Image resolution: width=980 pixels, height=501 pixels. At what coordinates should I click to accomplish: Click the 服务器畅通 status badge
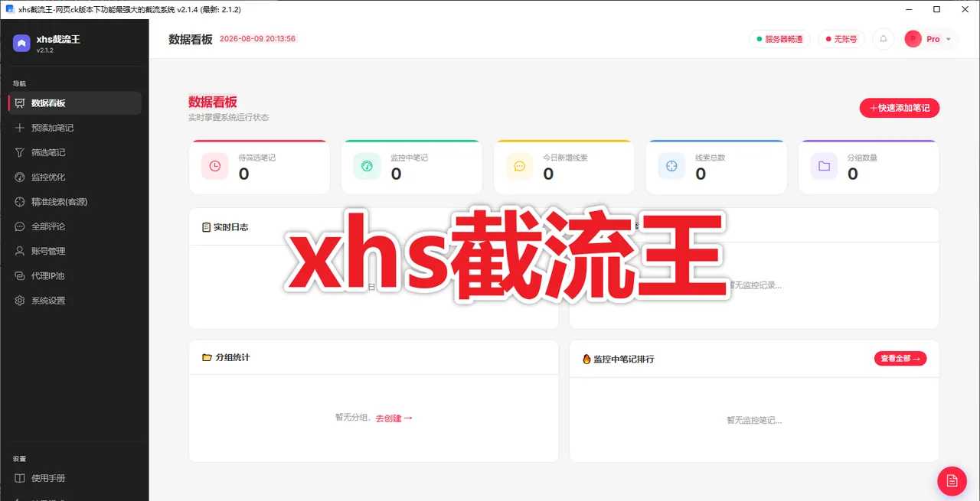coord(779,39)
